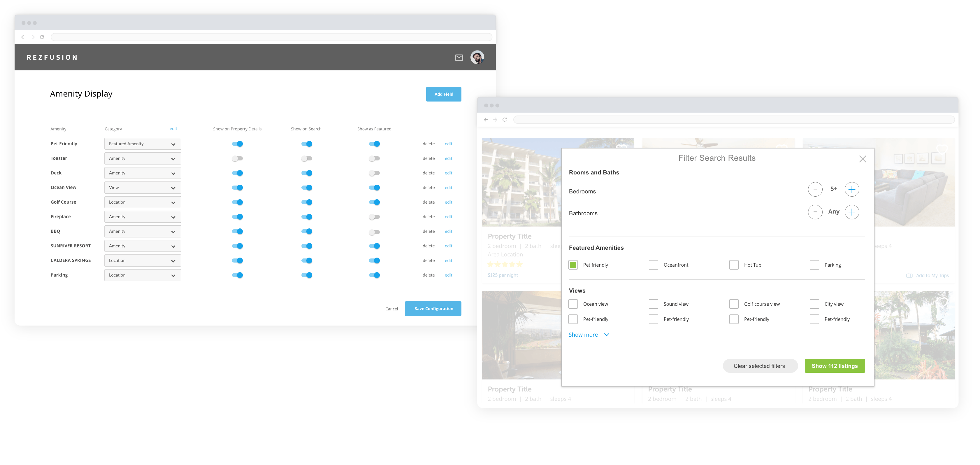Check the Parking checkbox in filter dialog
980x465 pixels.
pyautogui.click(x=814, y=265)
